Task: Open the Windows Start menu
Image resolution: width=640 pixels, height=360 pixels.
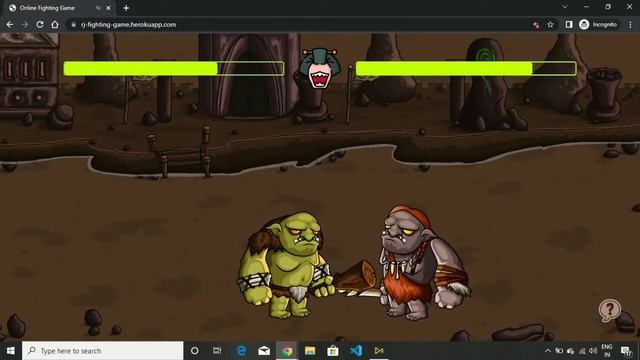Action: pos(11,351)
